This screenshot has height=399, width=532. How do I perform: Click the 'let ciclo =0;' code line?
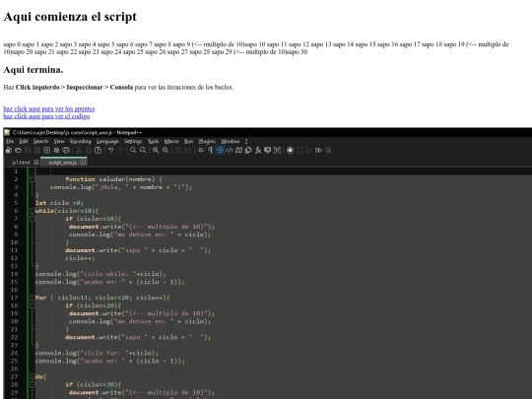(x=59, y=203)
